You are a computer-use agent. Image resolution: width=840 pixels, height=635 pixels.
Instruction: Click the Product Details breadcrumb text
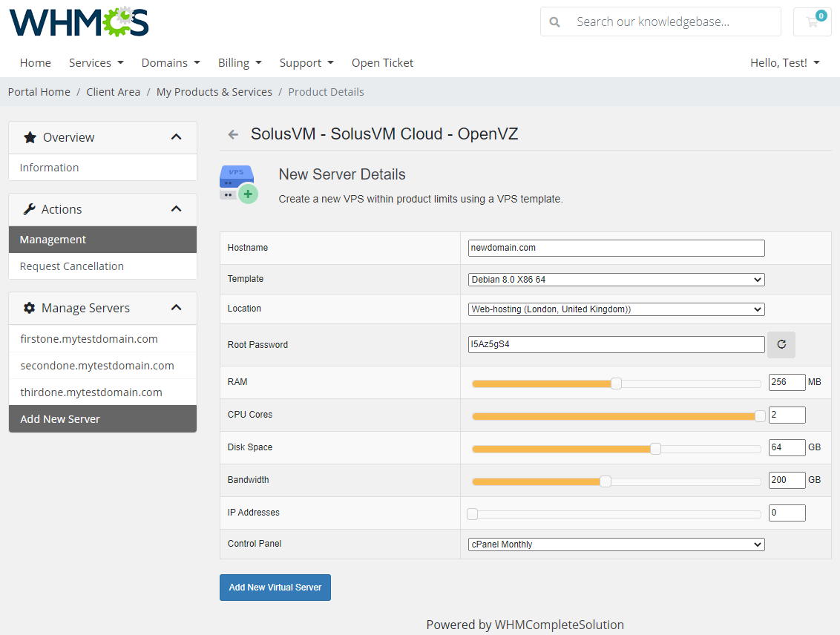[x=326, y=92]
